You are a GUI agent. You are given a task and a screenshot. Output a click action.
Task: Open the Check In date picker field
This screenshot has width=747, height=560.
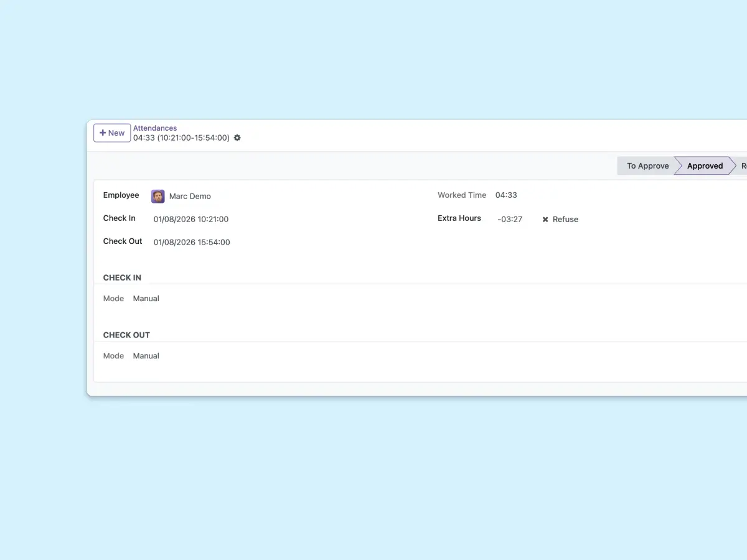click(191, 220)
